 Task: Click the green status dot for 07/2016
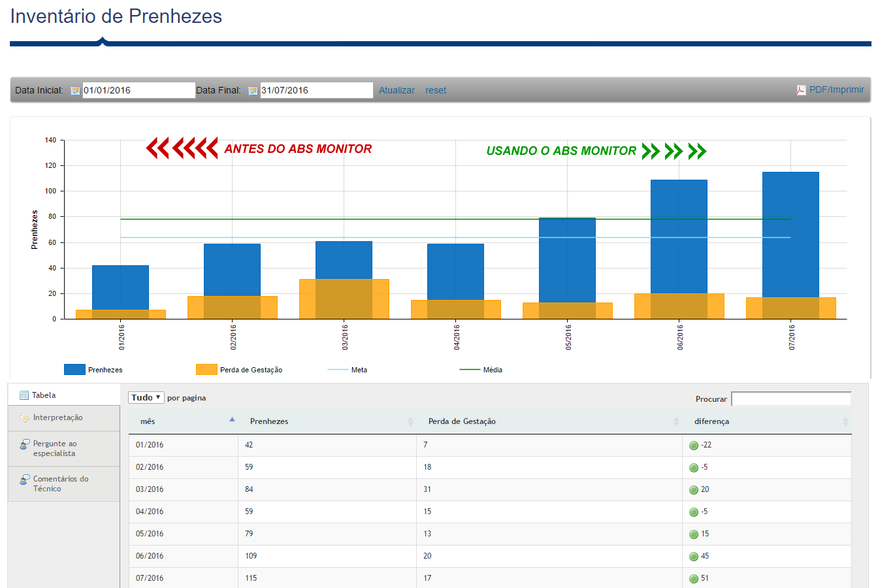[694, 579]
